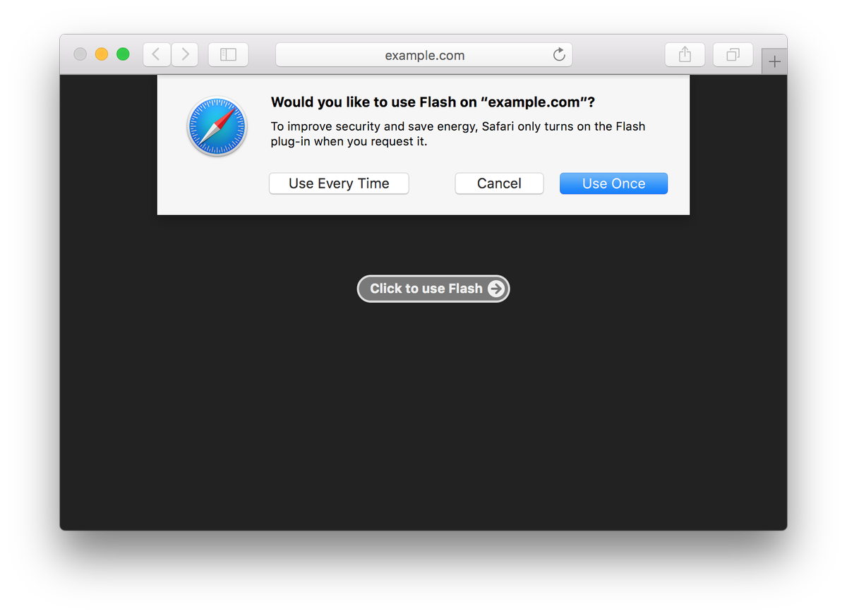The image size is (847, 616).
Task: Click the dialog's security and energy explanation text
Action: [x=458, y=134]
